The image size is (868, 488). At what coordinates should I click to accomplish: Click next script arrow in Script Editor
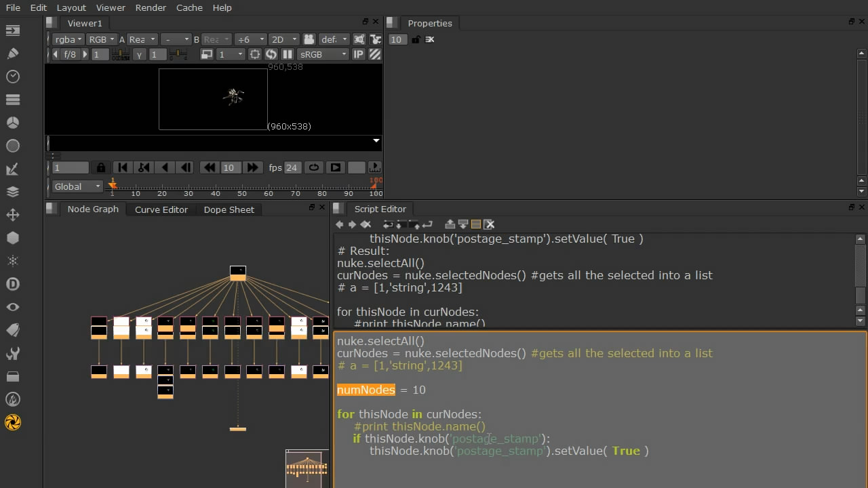pyautogui.click(x=352, y=224)
